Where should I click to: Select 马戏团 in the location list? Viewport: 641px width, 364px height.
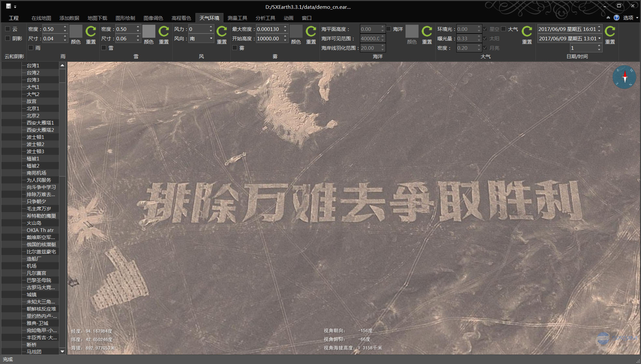[34, 352]
